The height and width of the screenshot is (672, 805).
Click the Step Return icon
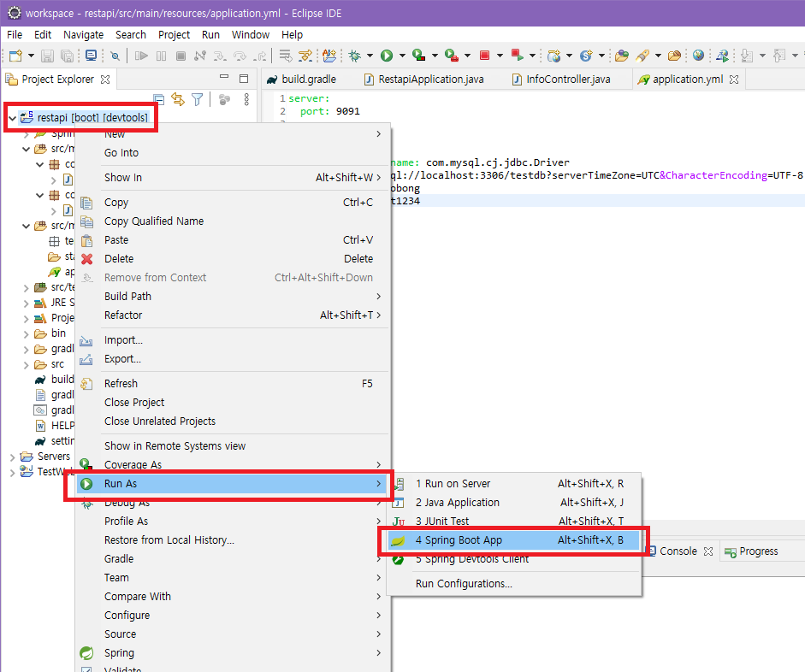coord(261,56)
